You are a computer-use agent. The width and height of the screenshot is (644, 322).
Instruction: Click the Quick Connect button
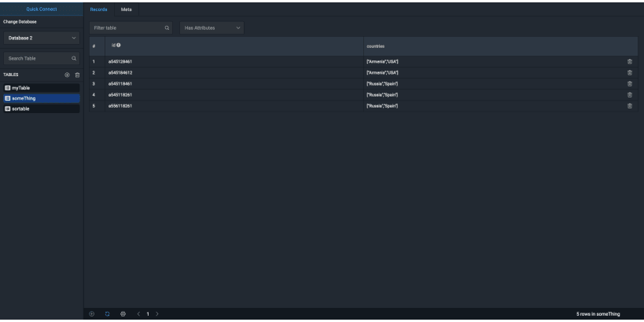point(42,9)
